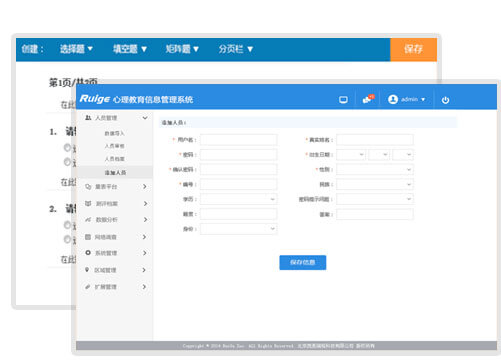Click the 网络调查 menu label

(x=105, y=237)
